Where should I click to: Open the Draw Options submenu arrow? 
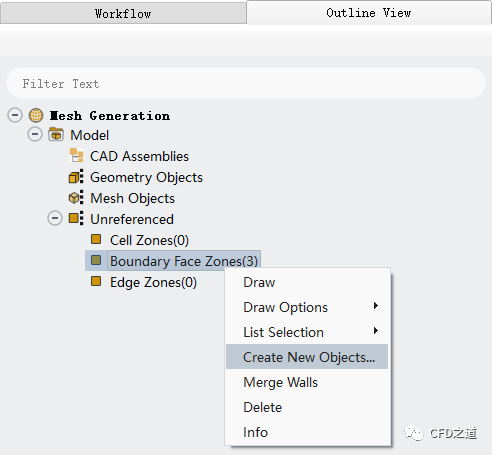click(376, 306)
